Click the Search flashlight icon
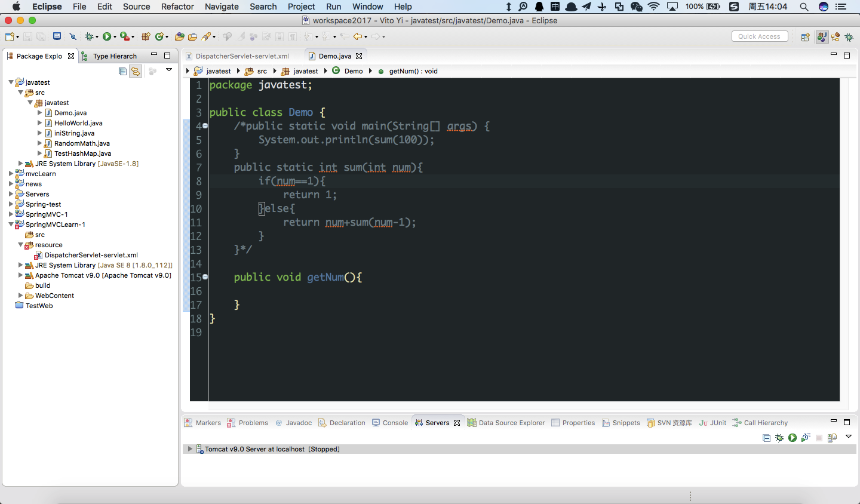This screenshot has height=504, width=860. tap(206, 36)
